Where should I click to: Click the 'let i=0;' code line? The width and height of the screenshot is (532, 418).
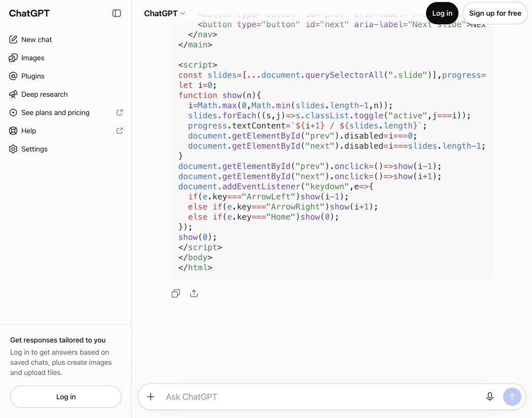click(x=197, y=85)
